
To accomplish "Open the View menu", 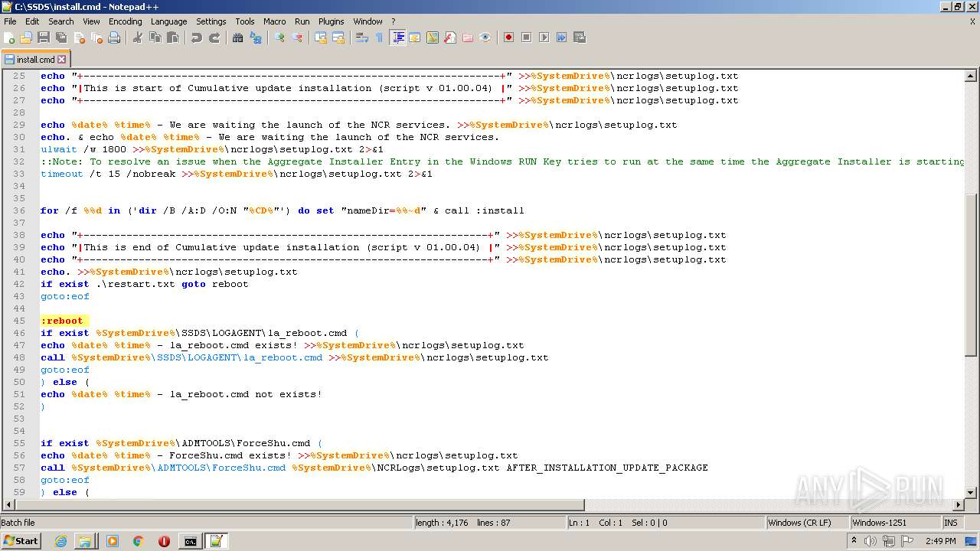I will (x=91, y=21).
